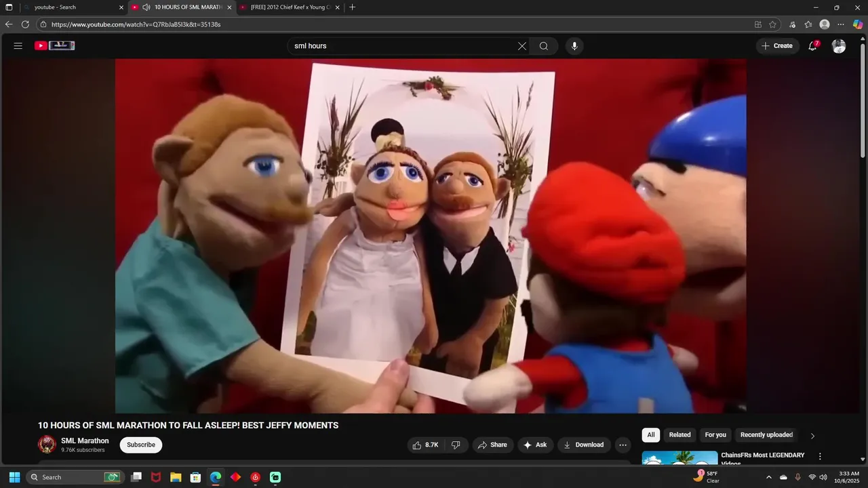868x488 pixels.
Task: Toggle microphone status in system tray
Action: [797, 477]
